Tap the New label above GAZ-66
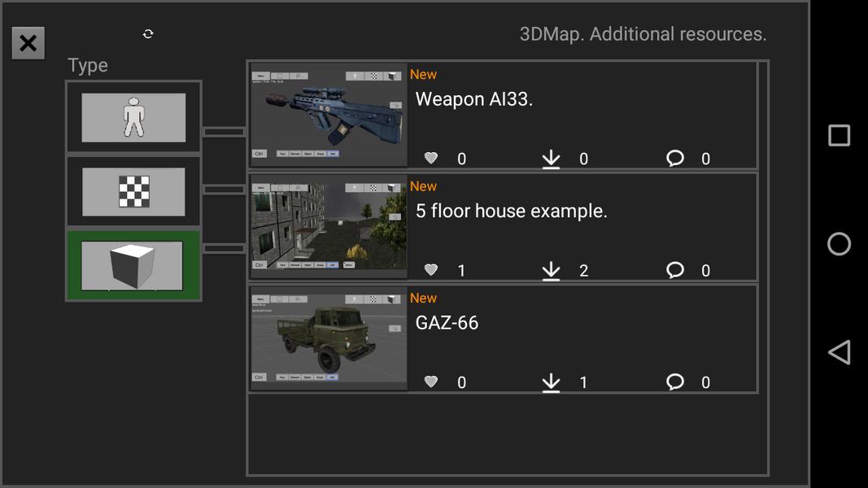868x488 pixels. click(x=424, y=298)
